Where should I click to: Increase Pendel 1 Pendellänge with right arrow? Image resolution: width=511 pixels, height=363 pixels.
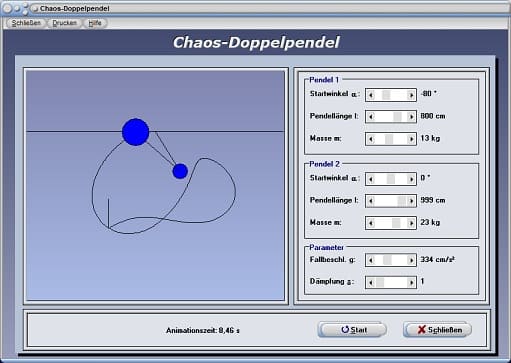click(x=411, y=117)
